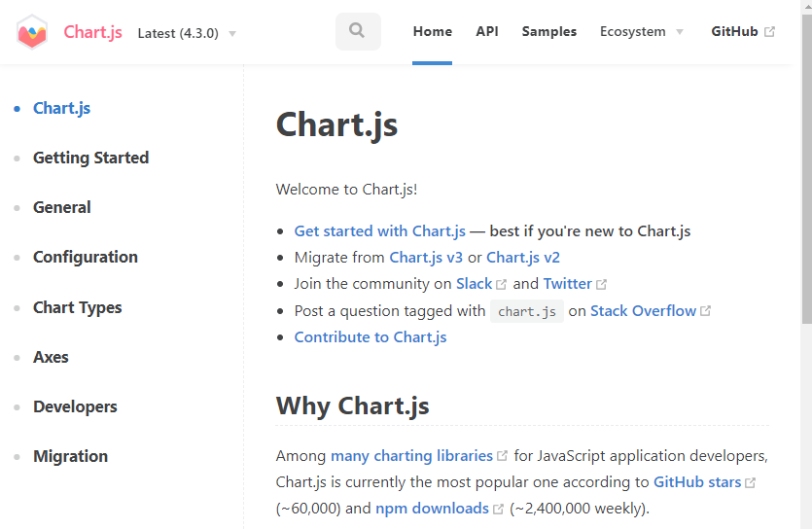Viewport: 812px width, 529px height.
Task: Open Migration section in the sidebar
Action: pyautogui.click(x=70, y=456)
